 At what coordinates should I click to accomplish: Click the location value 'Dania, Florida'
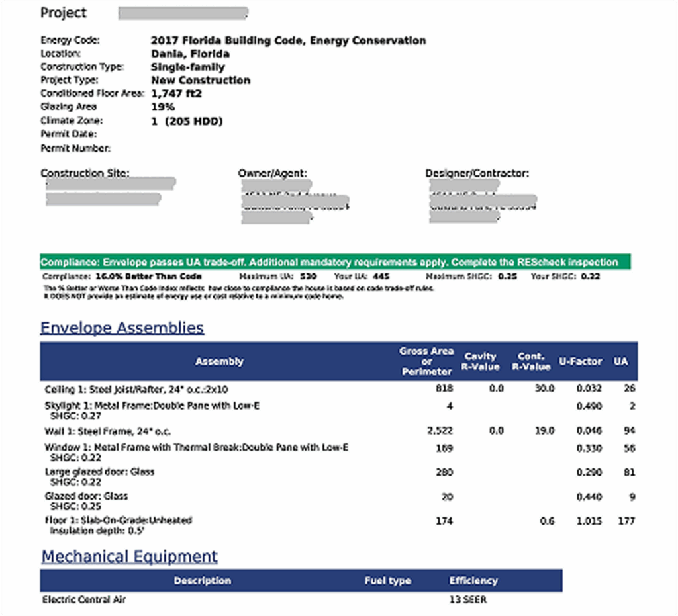tap(190, 54)
